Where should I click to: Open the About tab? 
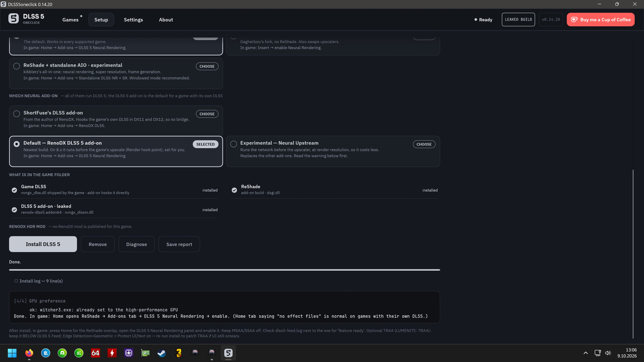166,20
